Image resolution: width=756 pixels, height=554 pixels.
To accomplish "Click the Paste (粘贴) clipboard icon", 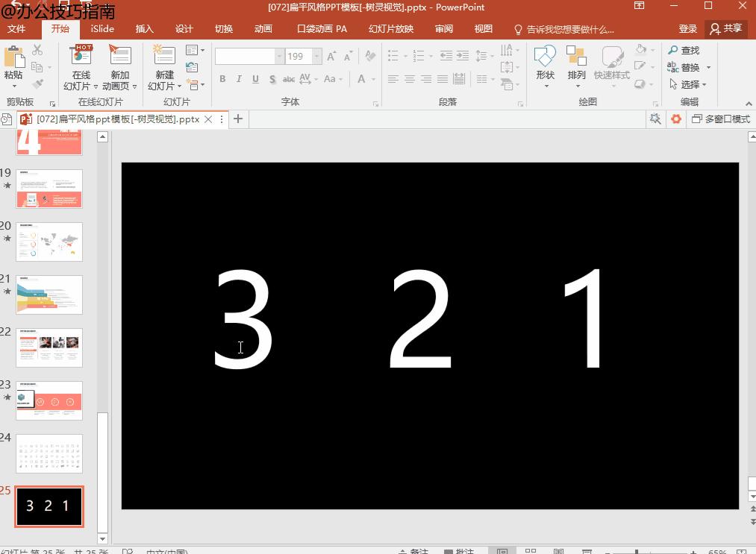I will click(13, 57).
